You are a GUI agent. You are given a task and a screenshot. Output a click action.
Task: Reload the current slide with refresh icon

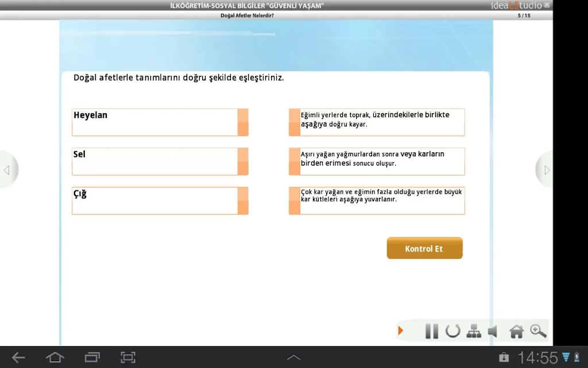(452, 331)
